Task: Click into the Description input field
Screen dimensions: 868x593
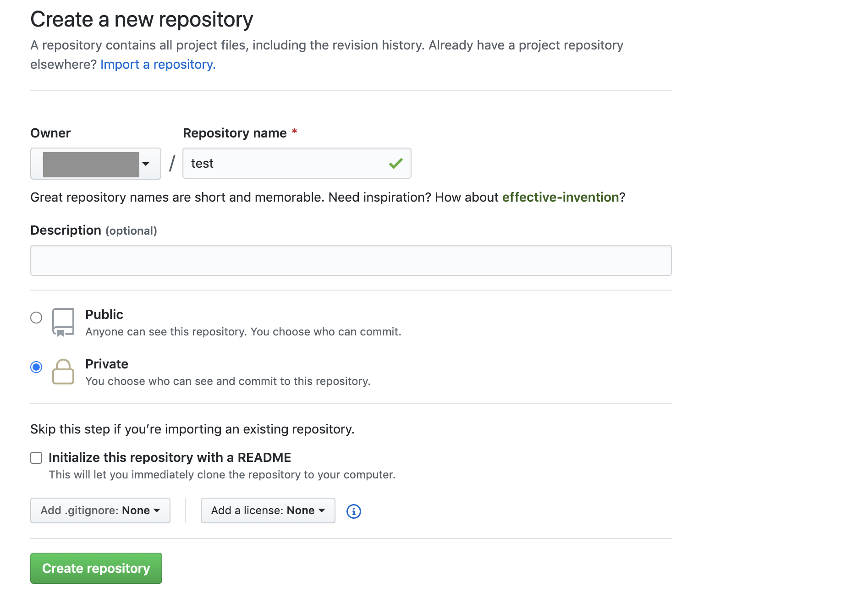Action: point(351,260)
